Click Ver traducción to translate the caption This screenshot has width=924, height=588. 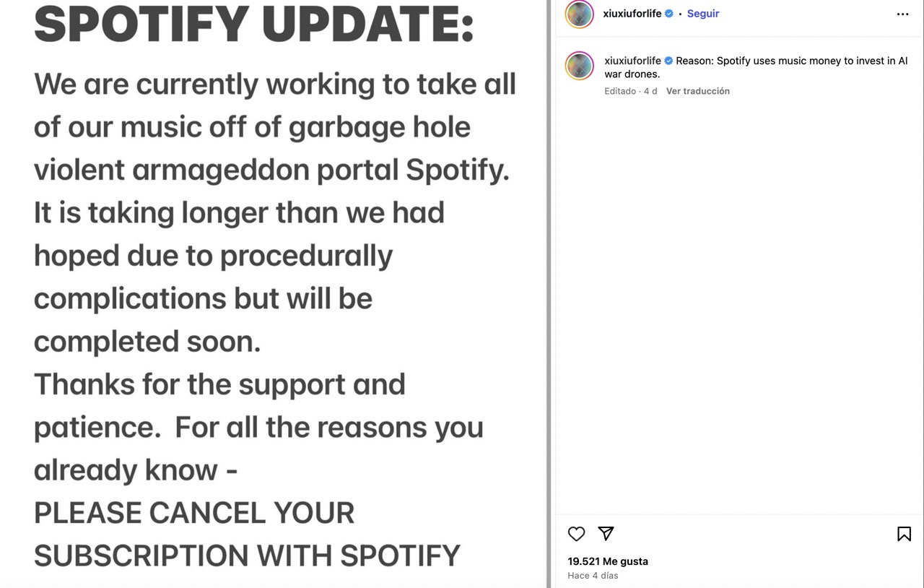coord(697,91)
